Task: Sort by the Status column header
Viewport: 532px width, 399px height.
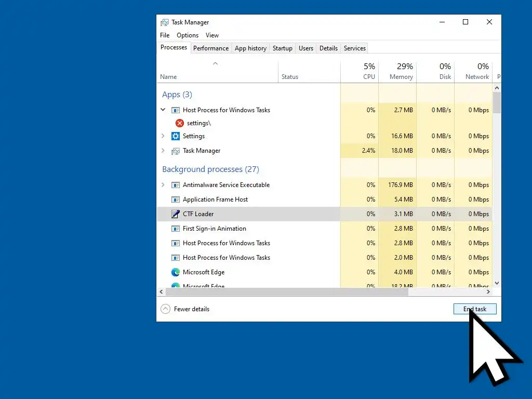Action: (x=309, y=72)
